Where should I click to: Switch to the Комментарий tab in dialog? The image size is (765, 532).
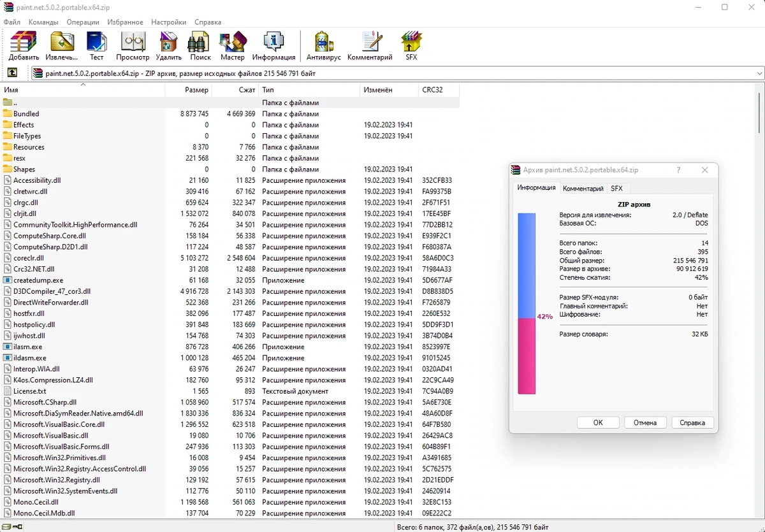pyautogui.click(x=583, y=189)
